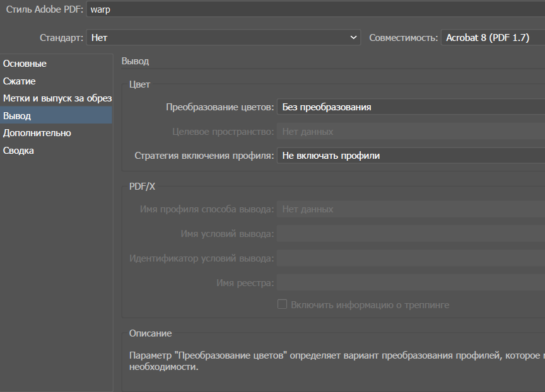
Task: Open the Стратегия включения профиля dropdown
Action: pos(410,155)
